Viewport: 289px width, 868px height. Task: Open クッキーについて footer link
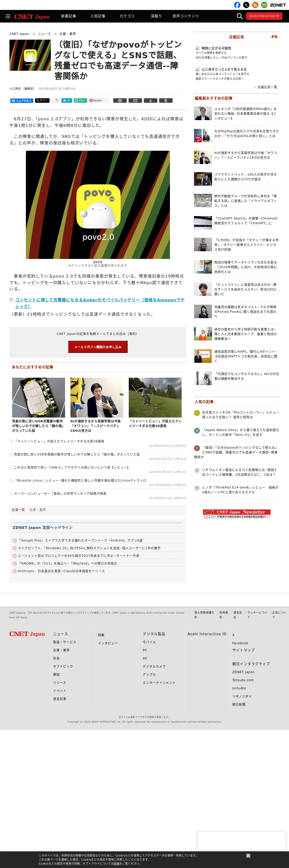coord(257,615)
